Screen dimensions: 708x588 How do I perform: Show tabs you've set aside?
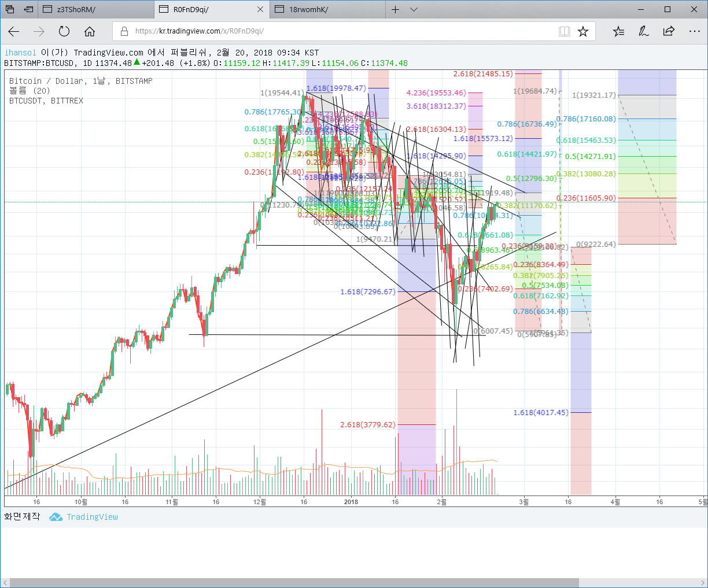click(10, 9)
